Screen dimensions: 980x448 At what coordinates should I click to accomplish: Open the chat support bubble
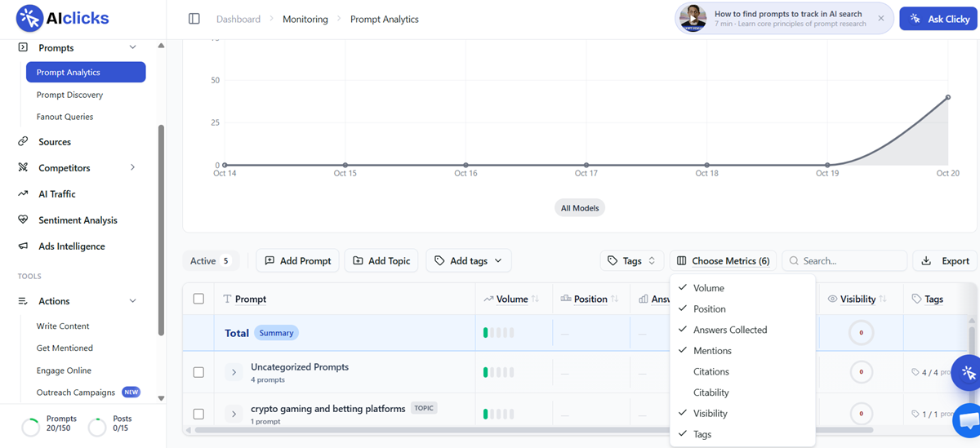pyautogui.click(x=969, y=420)
